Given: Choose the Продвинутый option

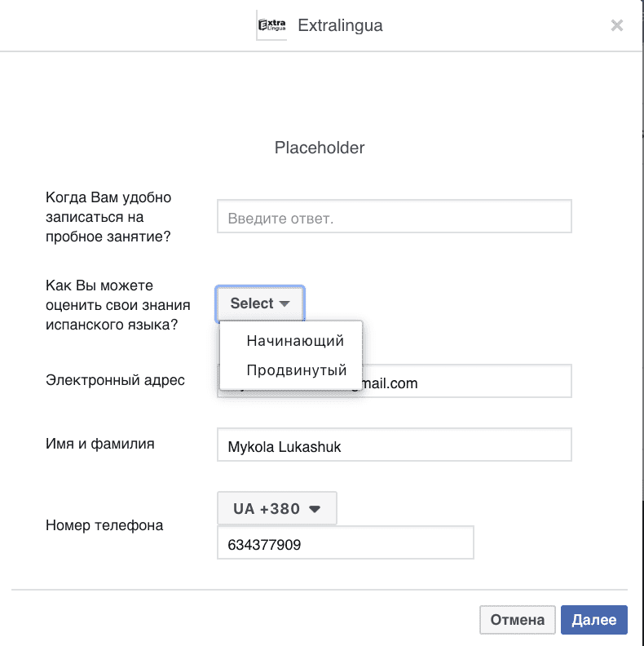Looking at the screenshot, I should click(x=297, y=370).
